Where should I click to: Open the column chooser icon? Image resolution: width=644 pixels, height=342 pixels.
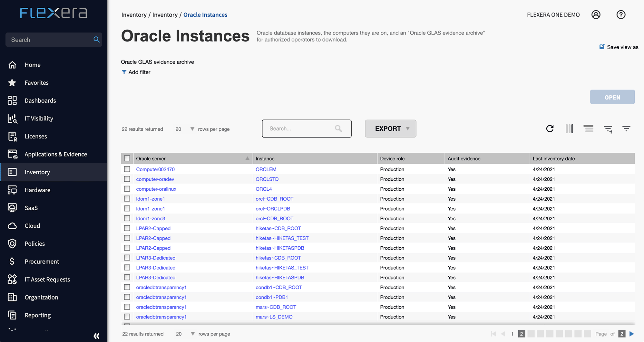coord(570,129)
